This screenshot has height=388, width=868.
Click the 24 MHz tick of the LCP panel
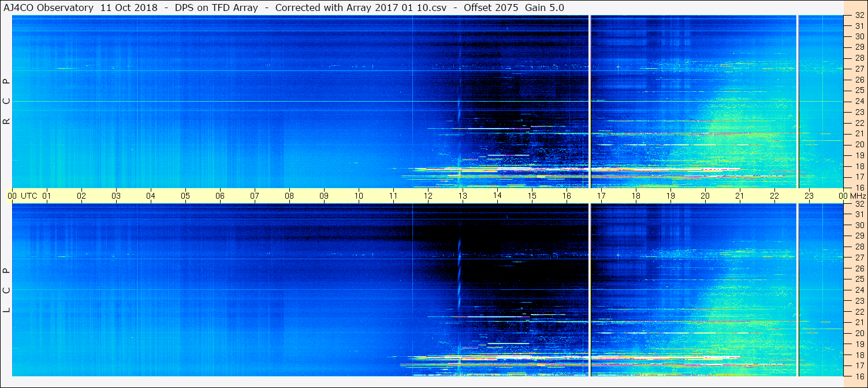click(x=859, y=290)
